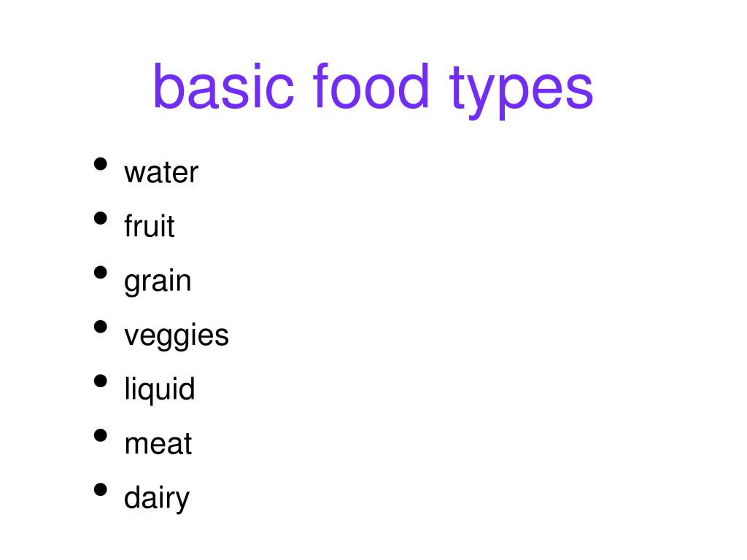This screenshot has height=560, width=747.
Task: Click the bullet dot beside 'liquid'
Action: (101, 381)
